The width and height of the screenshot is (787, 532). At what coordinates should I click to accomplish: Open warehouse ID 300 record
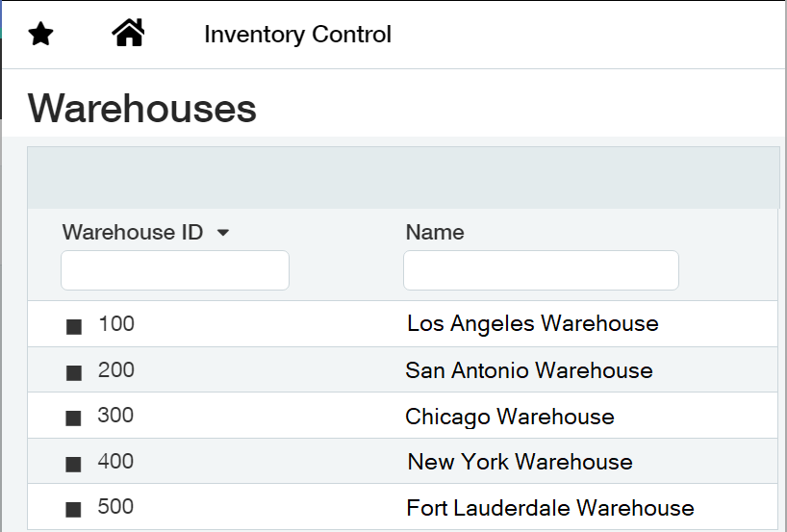point(115,415)
